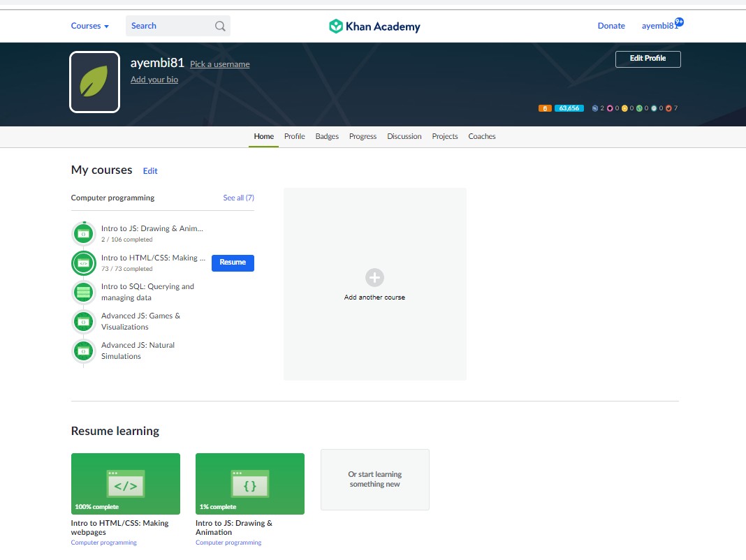Click Computer programming under HTML/CSS card
Image resolution: width=746 pixels, height=560 pixels.
click(x=103, y=543)
